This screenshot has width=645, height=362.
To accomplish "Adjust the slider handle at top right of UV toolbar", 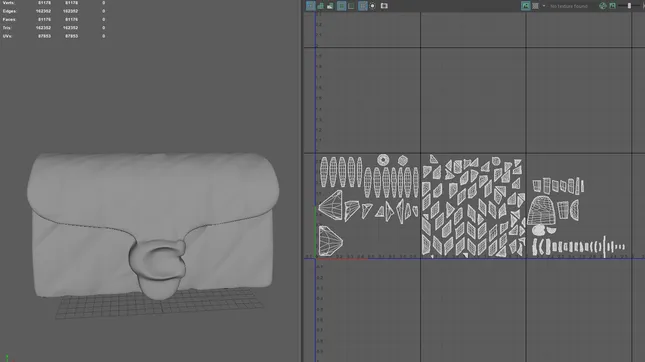I will click(x=629, y=6).
